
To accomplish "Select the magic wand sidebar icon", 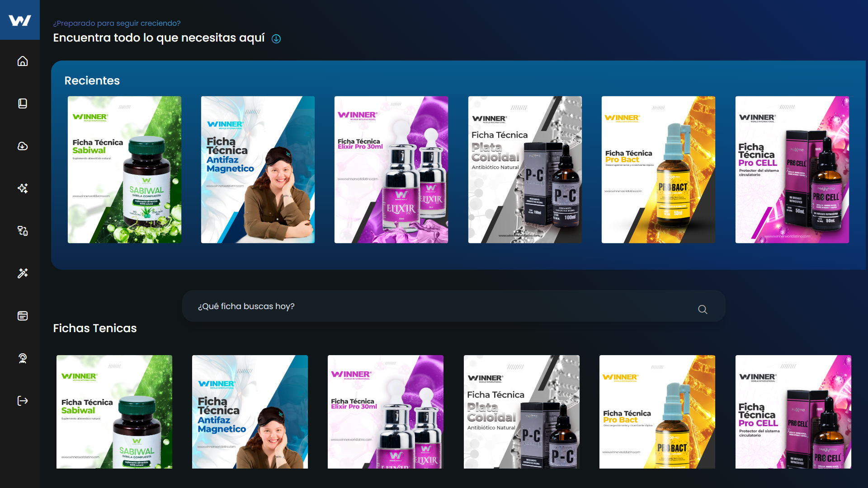I will (23, 273).
